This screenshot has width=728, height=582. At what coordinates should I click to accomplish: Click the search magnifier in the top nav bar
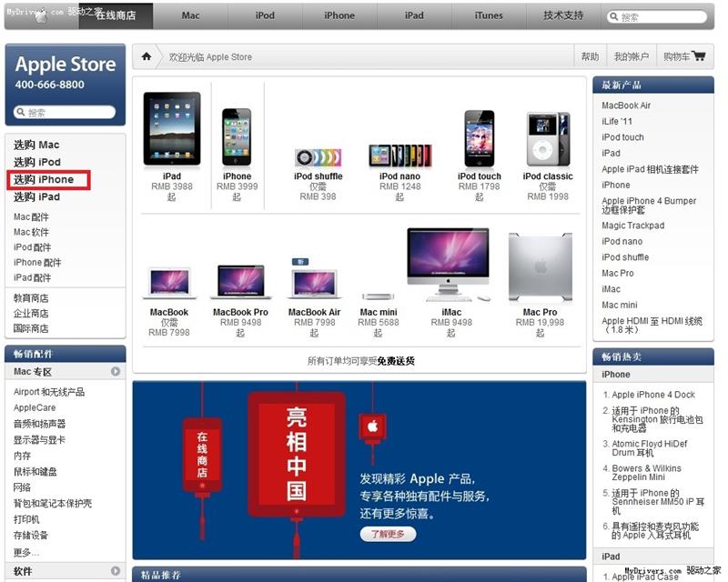pos(613,16)
